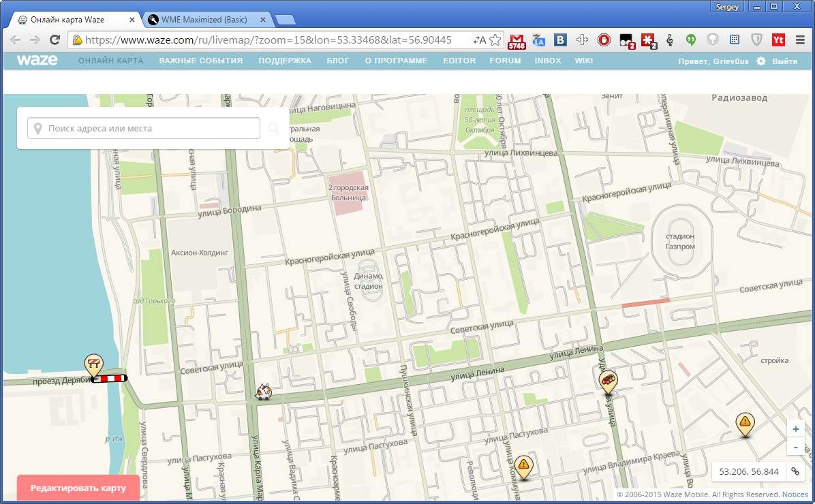815x504 pixels.
Task: Open the Gmail extension showing 5746
Action: pyautogui.click(x=517, y=41)
